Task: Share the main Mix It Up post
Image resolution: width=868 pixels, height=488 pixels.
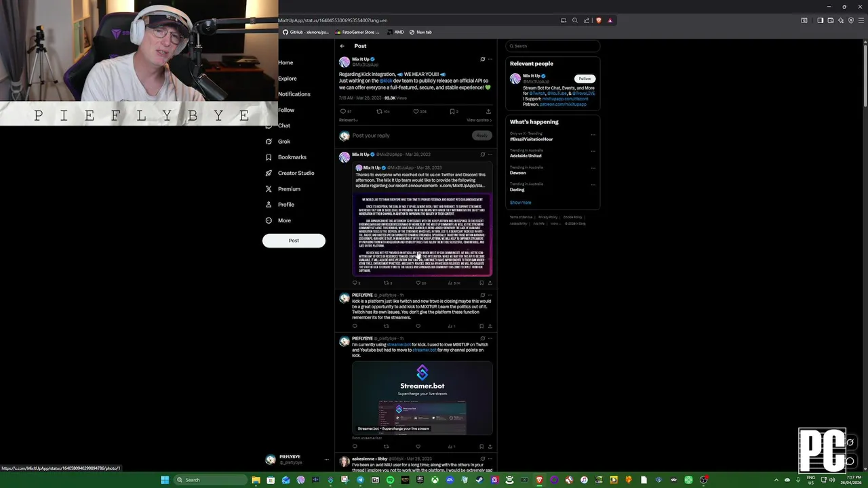Action: (488, 111)
